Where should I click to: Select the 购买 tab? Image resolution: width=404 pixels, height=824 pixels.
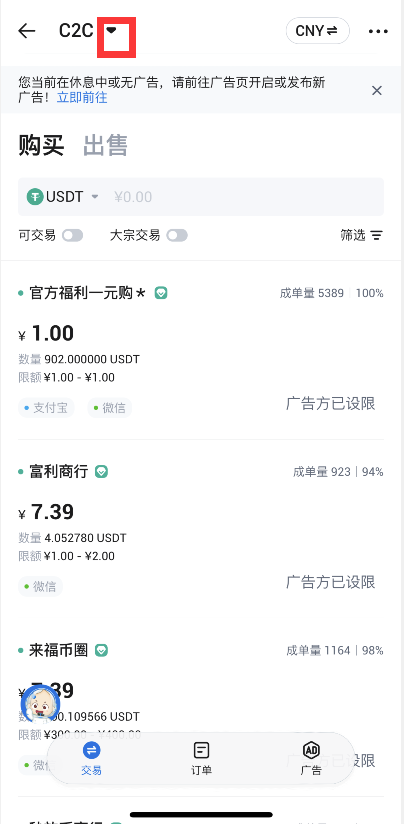point(41,146)
